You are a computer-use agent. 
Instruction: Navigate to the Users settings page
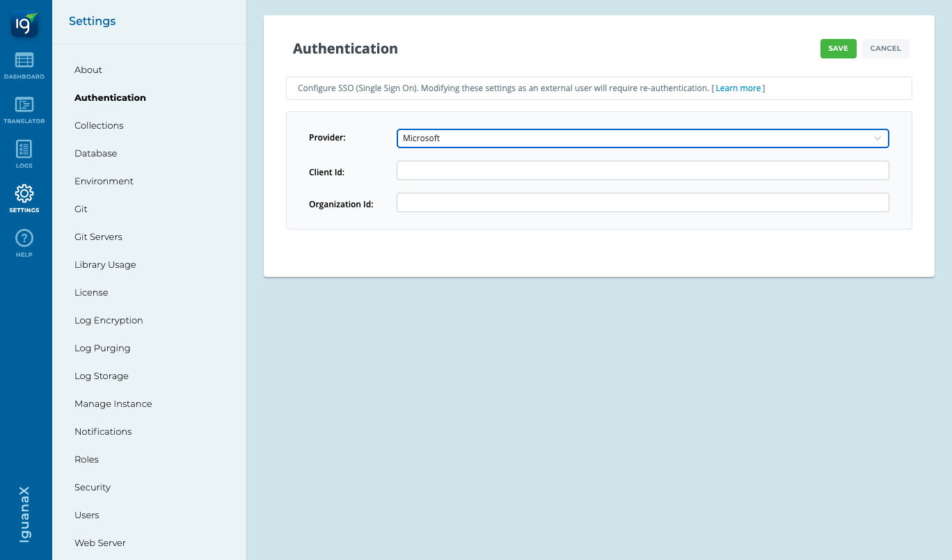coord(87,515)
